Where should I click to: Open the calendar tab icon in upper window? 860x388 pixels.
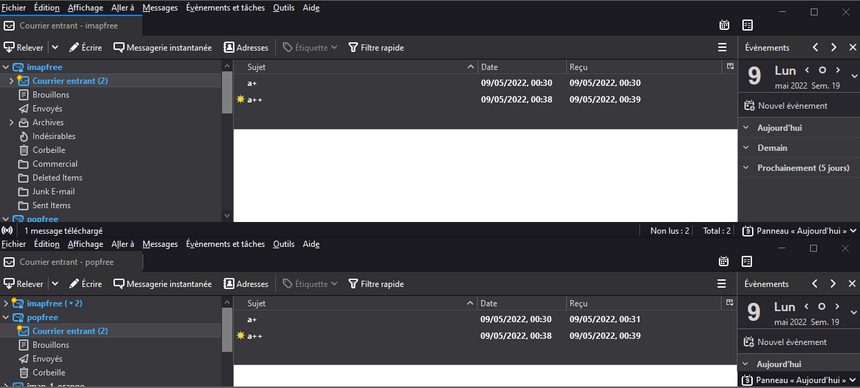click(x=724, y=25)
